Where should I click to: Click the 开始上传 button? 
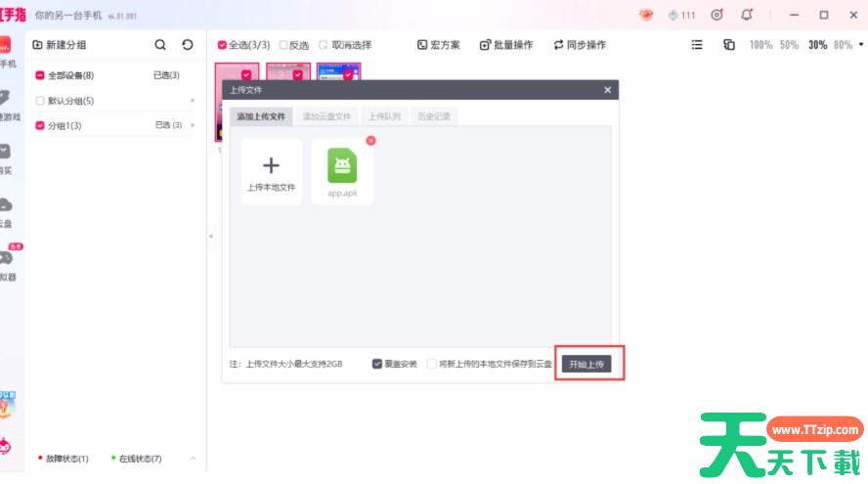pyautogui.click(x=586, y=365)
